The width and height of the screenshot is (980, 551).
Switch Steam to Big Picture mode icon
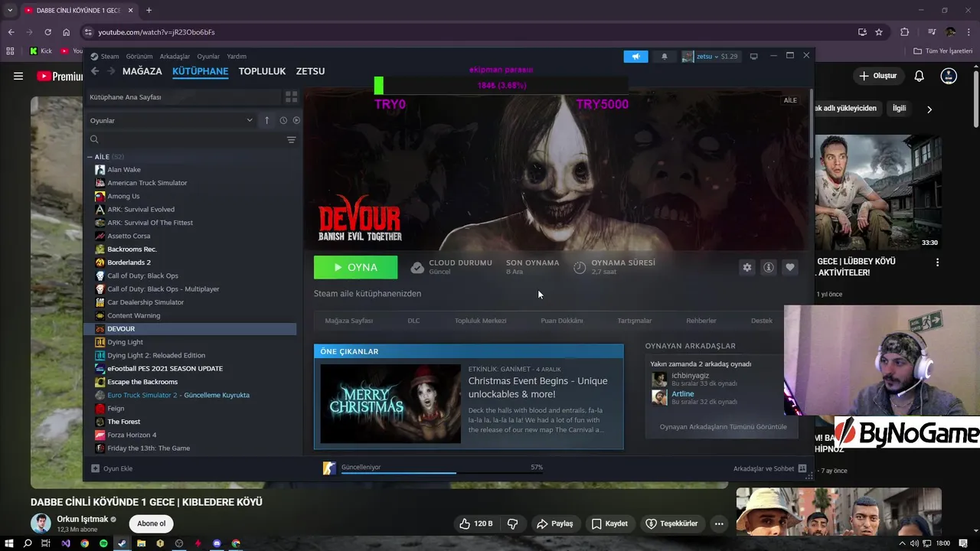[753, 57]
